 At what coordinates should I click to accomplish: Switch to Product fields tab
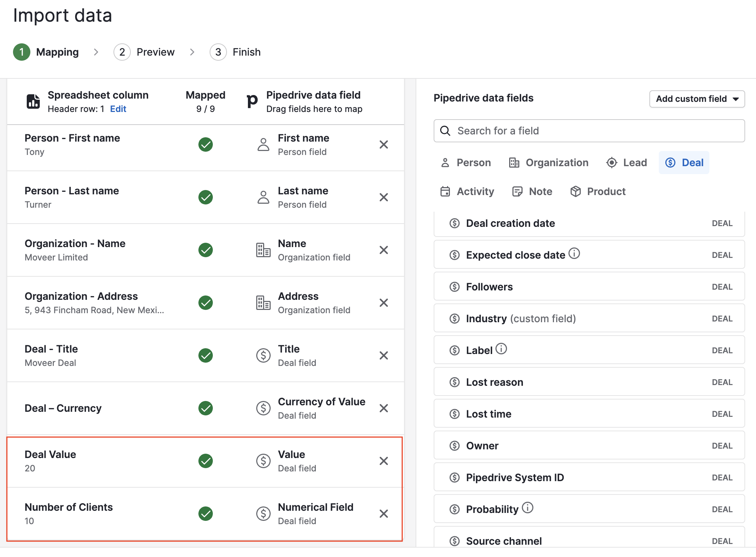[598, 191]
